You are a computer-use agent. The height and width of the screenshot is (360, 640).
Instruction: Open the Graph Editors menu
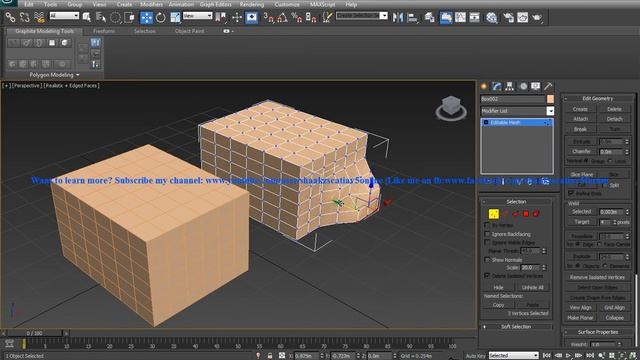point(216,4)
